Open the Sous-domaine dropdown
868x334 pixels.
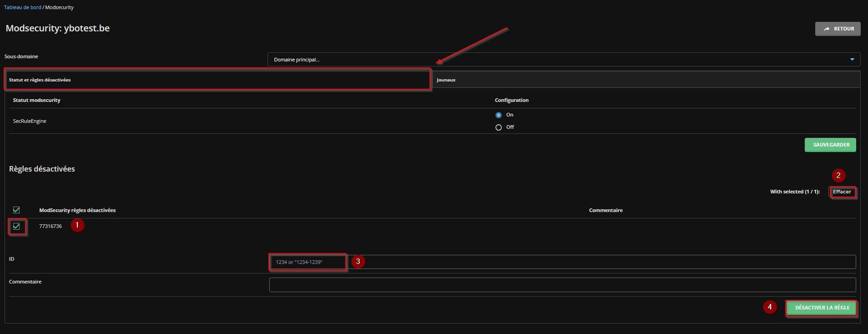pos(564,60)
